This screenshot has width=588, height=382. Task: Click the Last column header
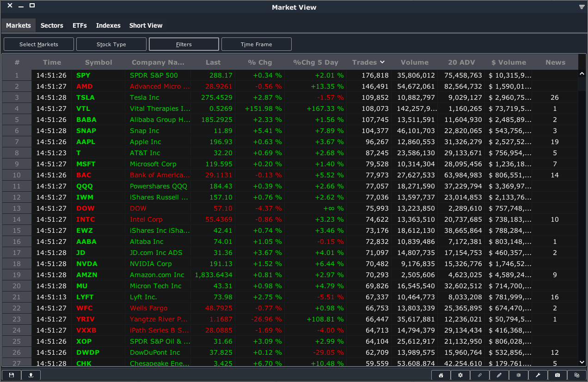(x=213, y=62)
